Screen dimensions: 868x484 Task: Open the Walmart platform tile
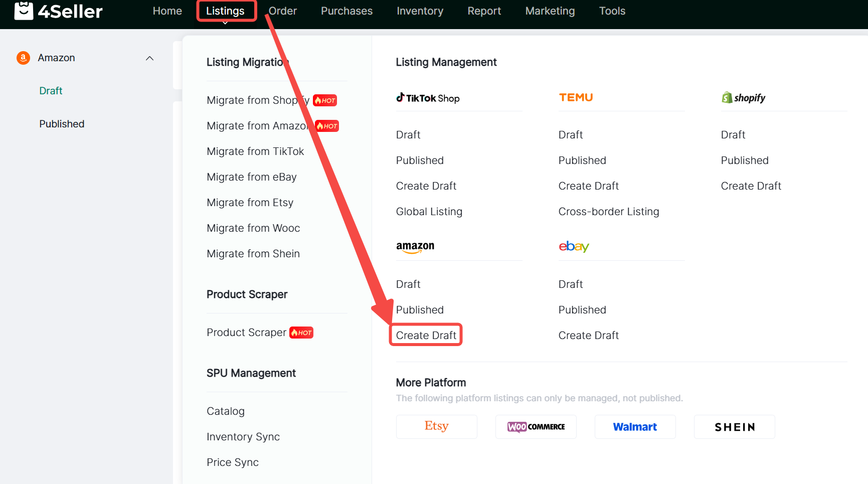[635, 427]
